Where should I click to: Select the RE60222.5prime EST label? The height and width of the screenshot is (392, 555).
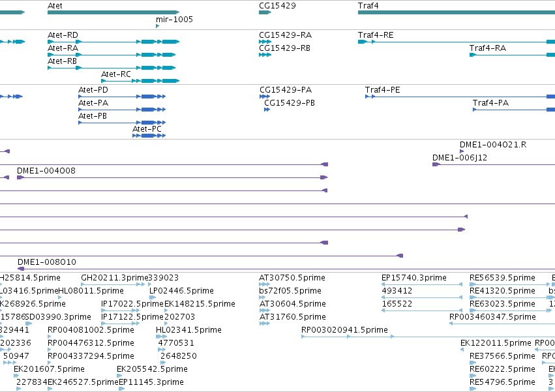click(x=502, y=369)
